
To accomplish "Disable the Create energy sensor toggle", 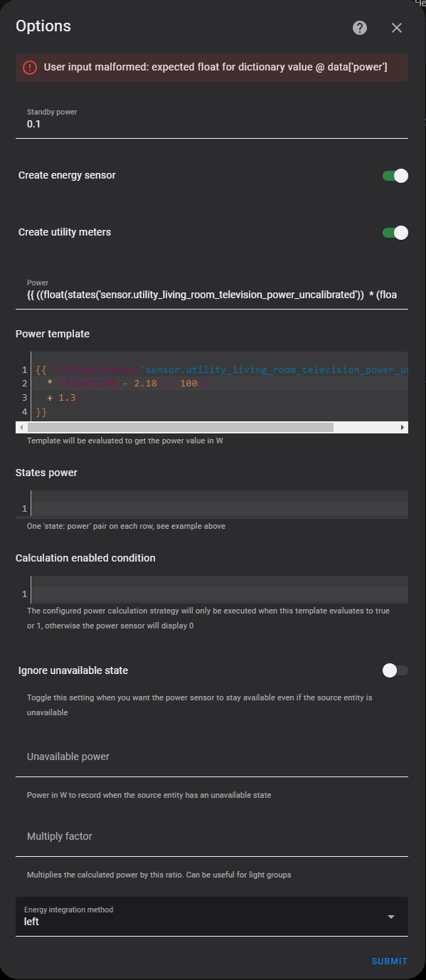I will pyautogui.click(x=394, y=175).
